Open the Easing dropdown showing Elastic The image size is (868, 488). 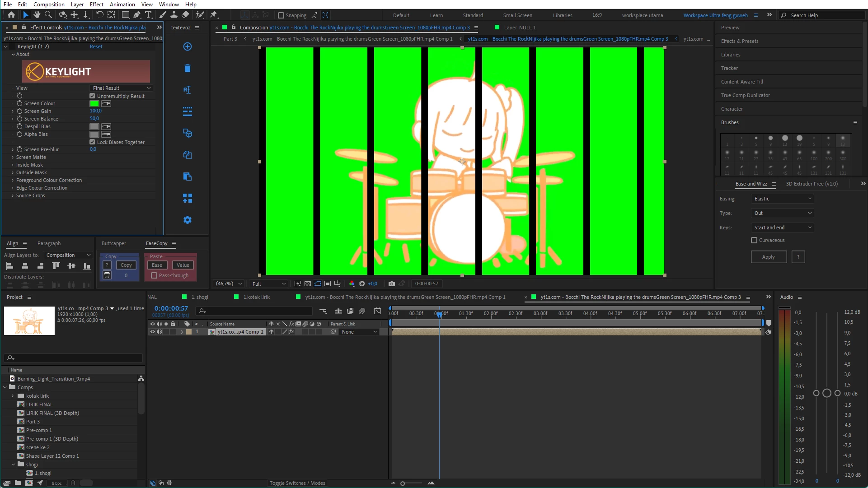(782, 199)
